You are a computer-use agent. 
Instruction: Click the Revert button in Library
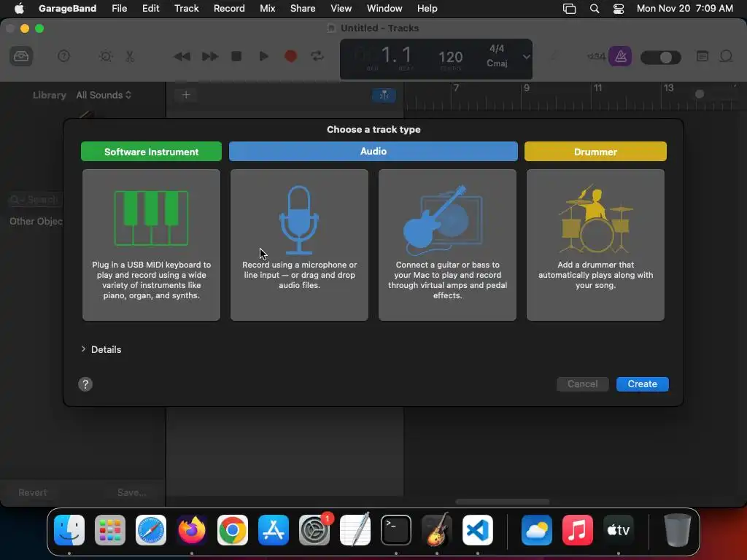click(33, 492)
